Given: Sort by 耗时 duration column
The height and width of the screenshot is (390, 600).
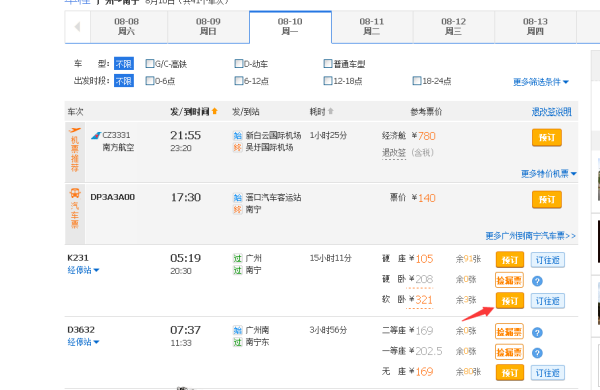Looking at the screenshot, I should (x=321, y=111).
